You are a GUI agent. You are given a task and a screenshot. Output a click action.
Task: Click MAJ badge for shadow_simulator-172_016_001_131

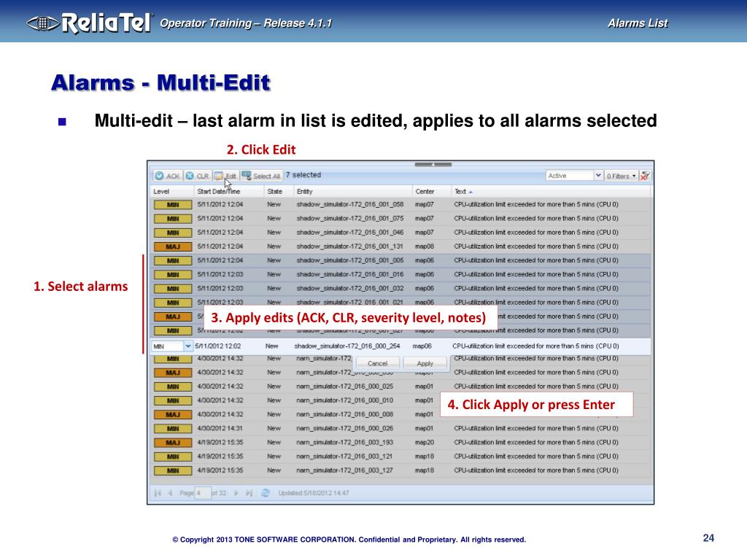tap(173, 246)
